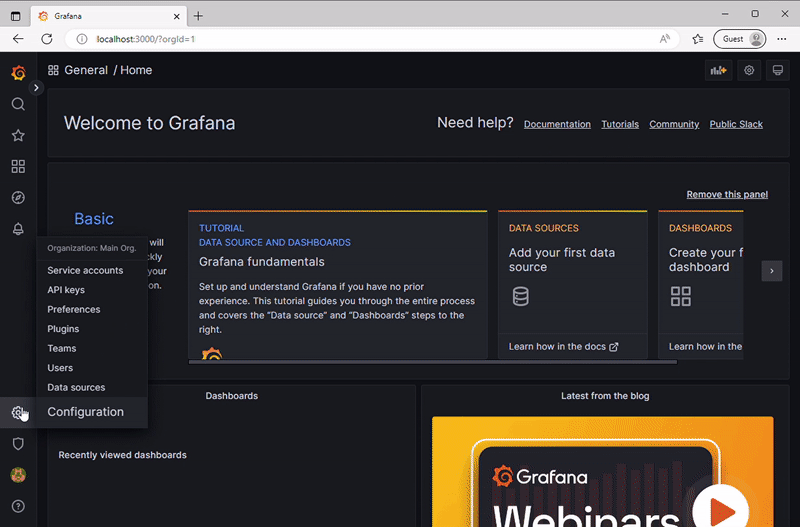This screenshot has width=800, height=527.
Task: Open the Explore compass icon
Action: point(18,197)
